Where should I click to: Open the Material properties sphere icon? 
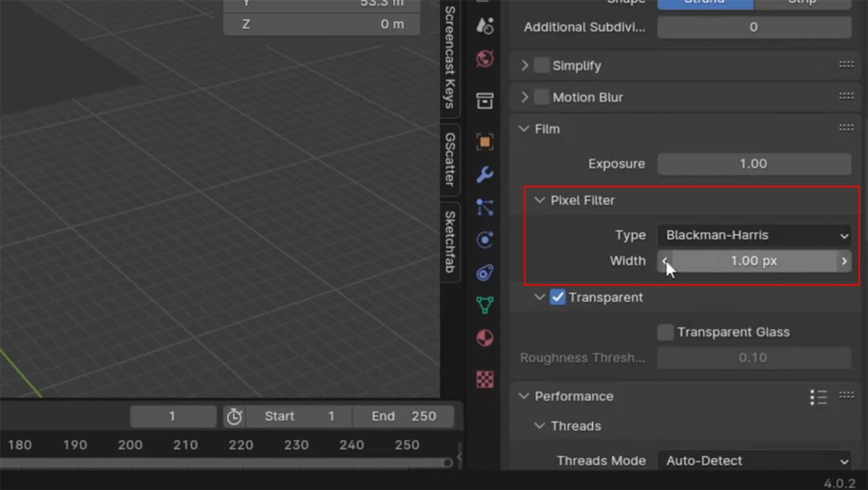pos(484,338)
